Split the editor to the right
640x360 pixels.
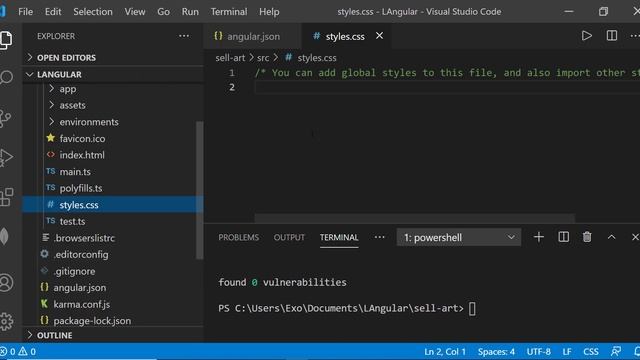point(611,36)
